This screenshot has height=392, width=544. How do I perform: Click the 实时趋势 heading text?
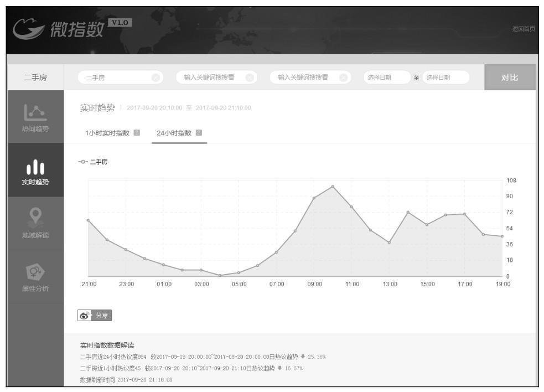pos(97,107)
